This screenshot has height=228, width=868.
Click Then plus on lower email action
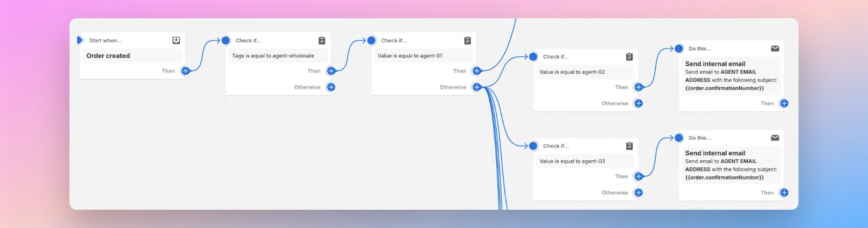pos(784,193)
